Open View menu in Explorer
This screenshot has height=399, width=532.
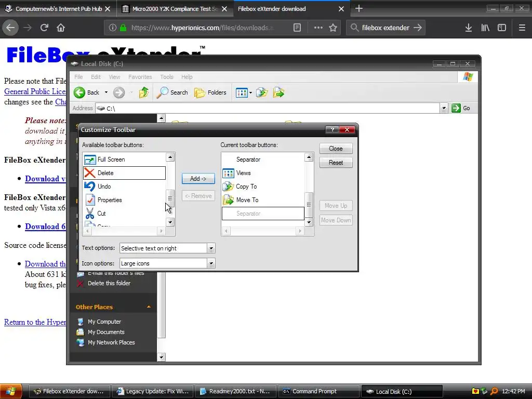click(x=114, y=77)
